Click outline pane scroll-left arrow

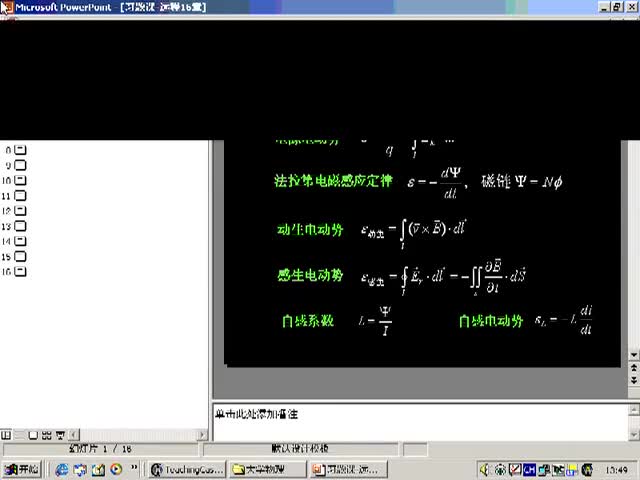coord(74,435)
